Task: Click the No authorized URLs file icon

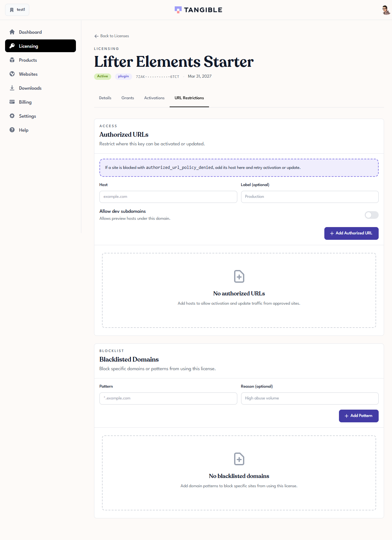Action: (239, 276)
